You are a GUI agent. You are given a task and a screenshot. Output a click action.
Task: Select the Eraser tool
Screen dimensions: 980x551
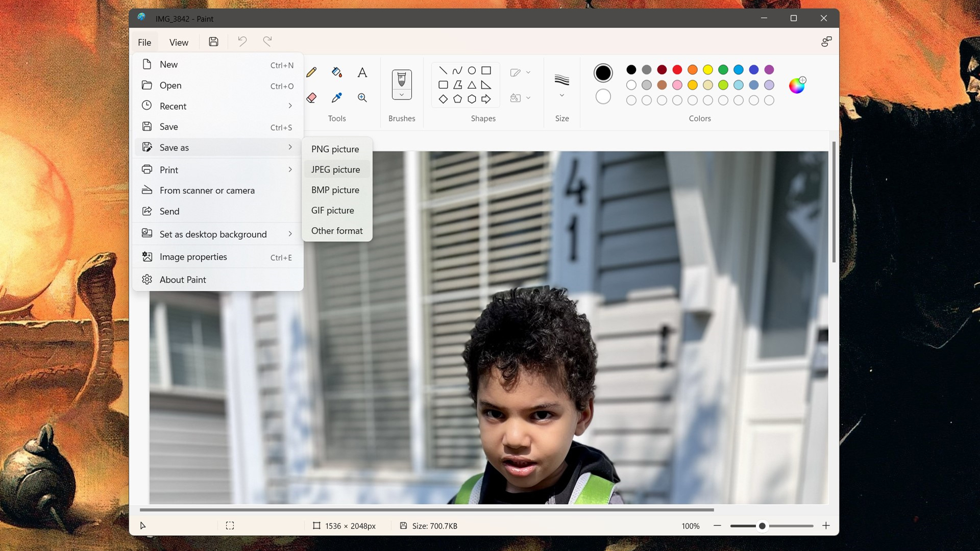pos(311,97)
